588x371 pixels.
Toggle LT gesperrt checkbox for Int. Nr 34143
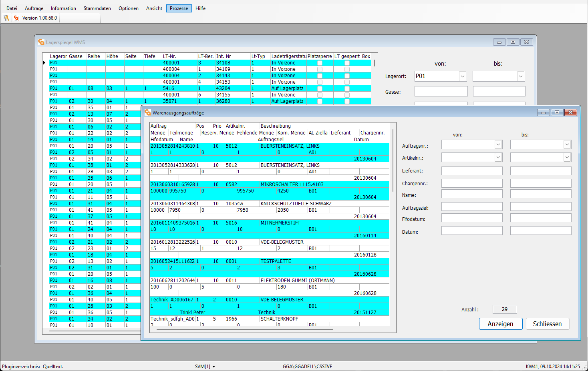coord(347,76)
